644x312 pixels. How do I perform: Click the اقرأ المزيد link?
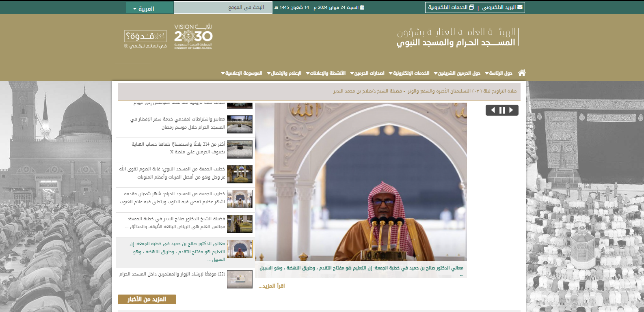[272, 286]
